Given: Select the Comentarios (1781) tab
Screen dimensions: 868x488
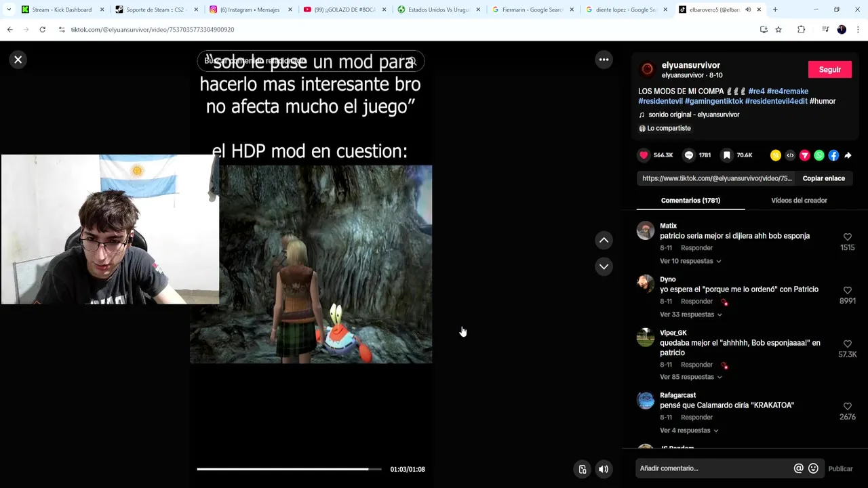Looking at the screenshot, I should pyautogui.click(x=690, y=201).
